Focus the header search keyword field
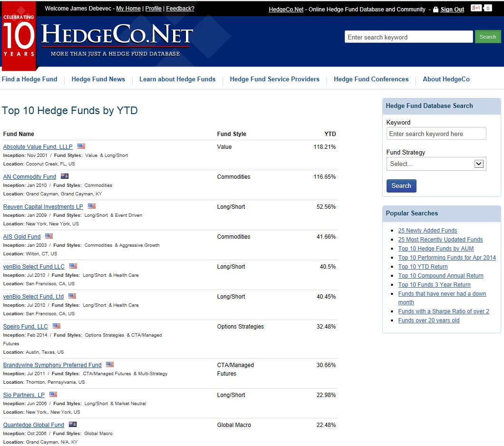504x446 pixels. click(408, 37)
